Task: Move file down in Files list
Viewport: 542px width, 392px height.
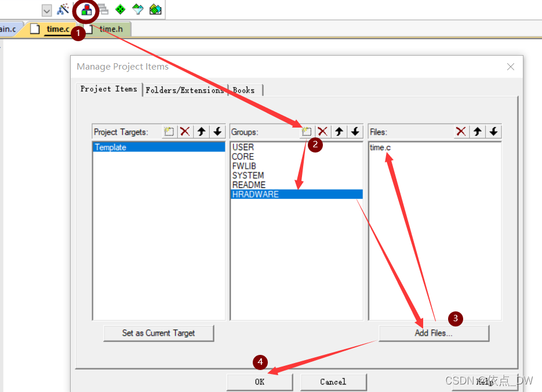Action: click(494, 132)
